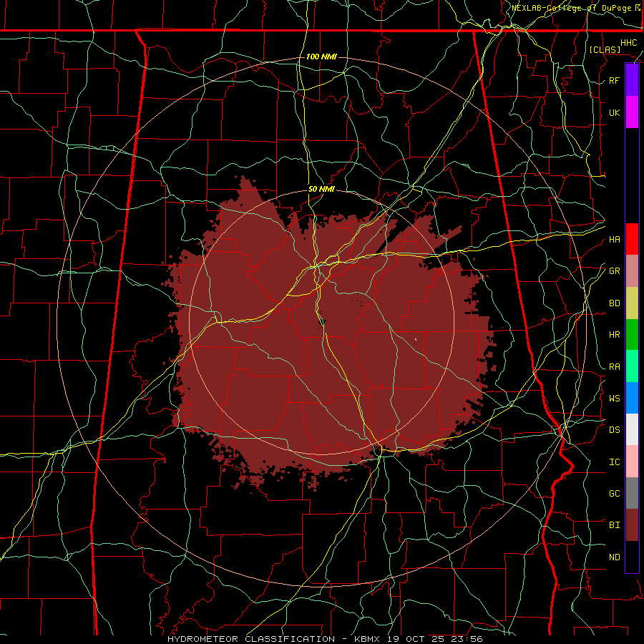Click the RF purple legend swatch
The height and width of the screenshot is (644, 644).
click(632, 80)
